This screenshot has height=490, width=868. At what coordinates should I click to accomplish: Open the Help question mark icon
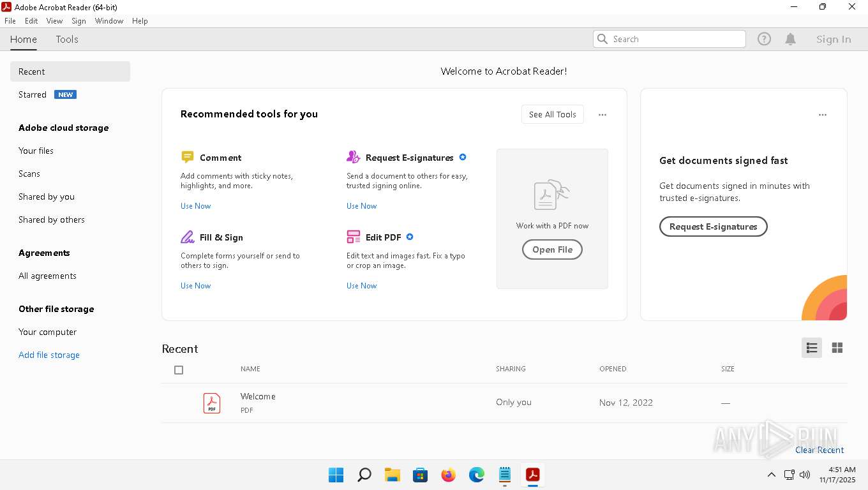click(x=764, y=39)
